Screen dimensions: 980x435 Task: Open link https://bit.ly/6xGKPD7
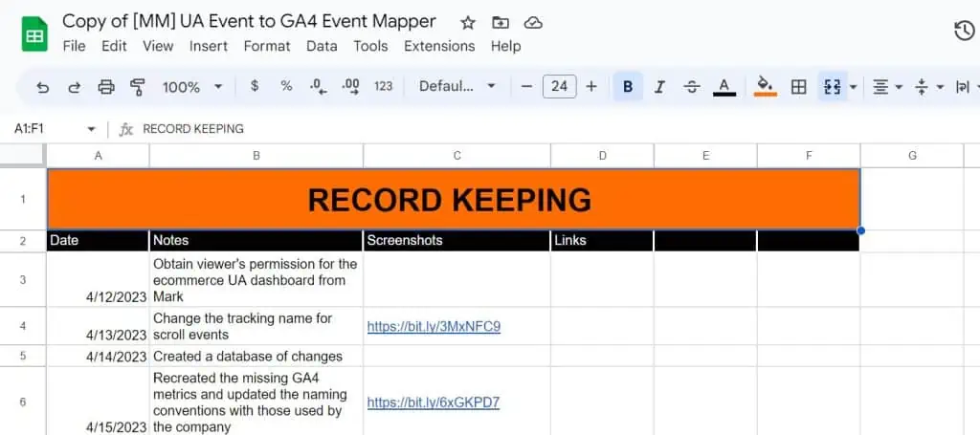click(434, 402)
